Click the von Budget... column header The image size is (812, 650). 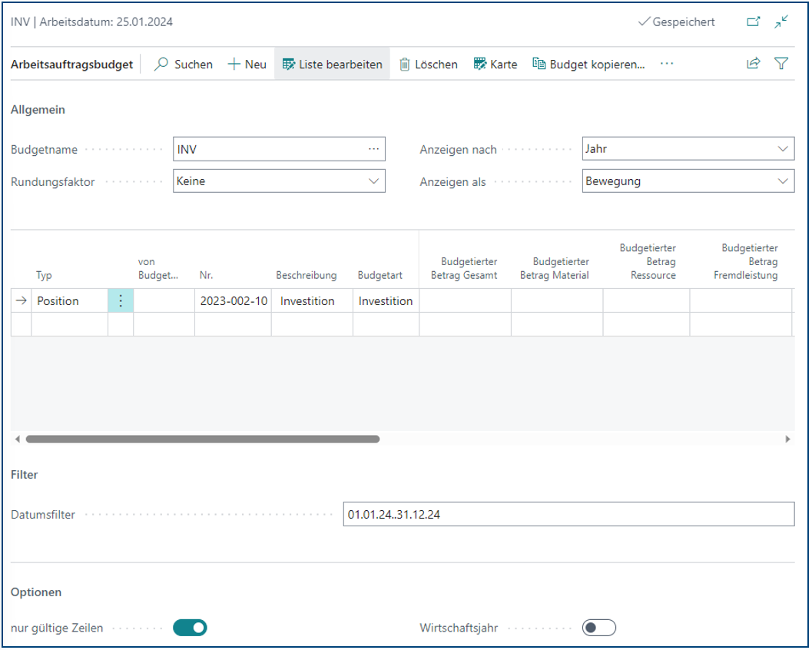click(158, 268)
